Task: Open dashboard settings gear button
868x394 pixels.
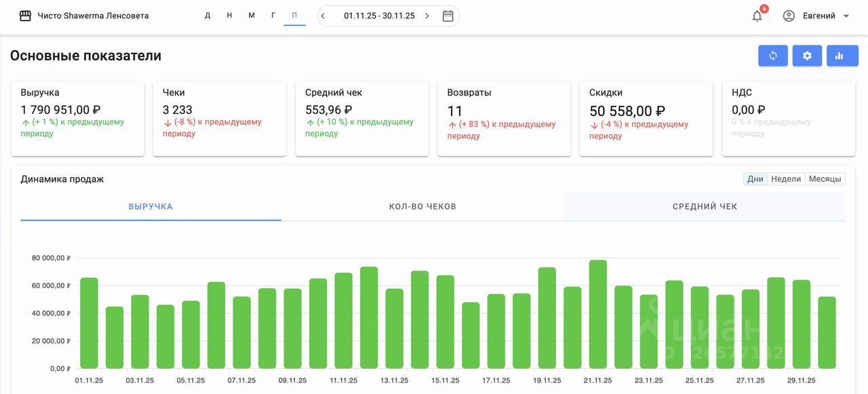Action: pos(807,56)
